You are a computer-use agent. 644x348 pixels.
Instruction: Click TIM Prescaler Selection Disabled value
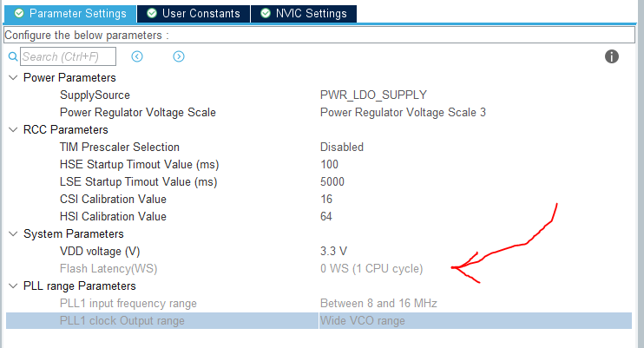(341, 147)
